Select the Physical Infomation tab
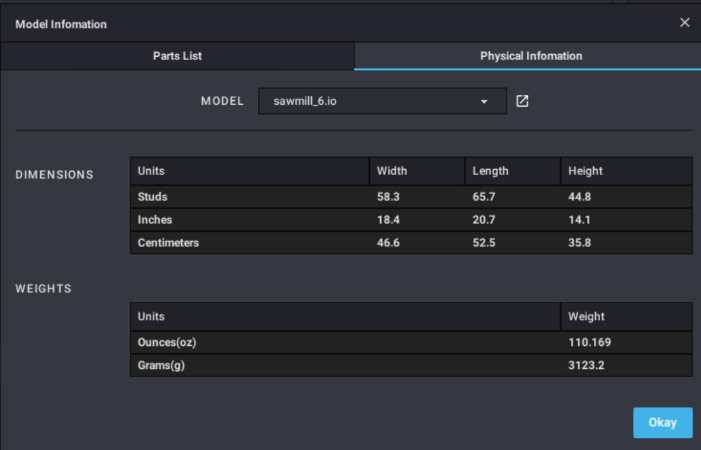 [x=530, y=56]
